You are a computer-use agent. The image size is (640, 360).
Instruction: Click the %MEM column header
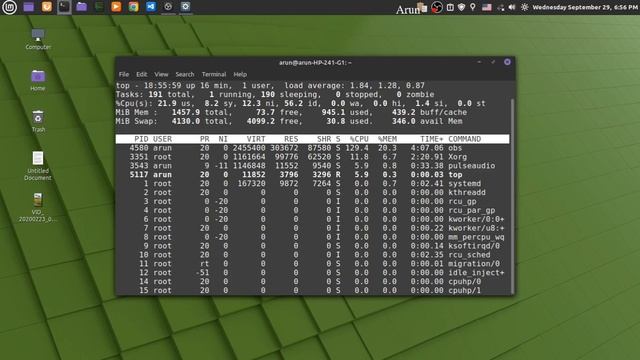[x=387, y=139]
